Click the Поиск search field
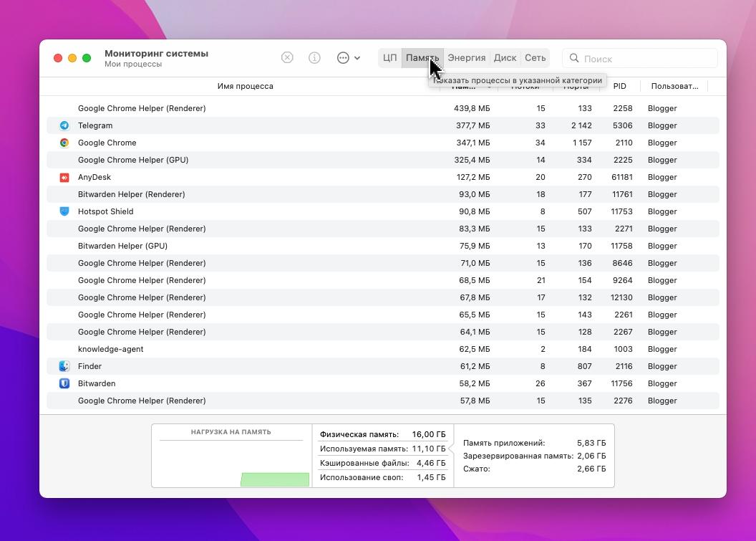756x541 pixels. 640,58
